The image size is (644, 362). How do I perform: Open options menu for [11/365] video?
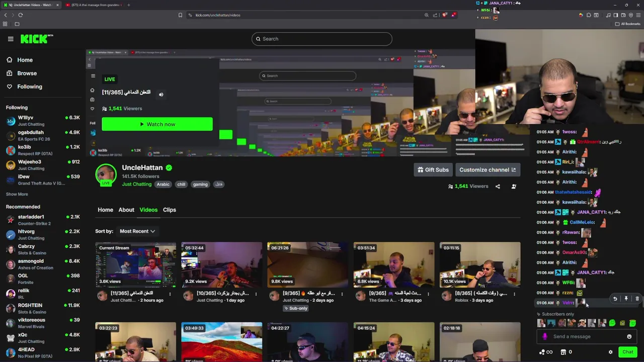click(x=170, y=294)
